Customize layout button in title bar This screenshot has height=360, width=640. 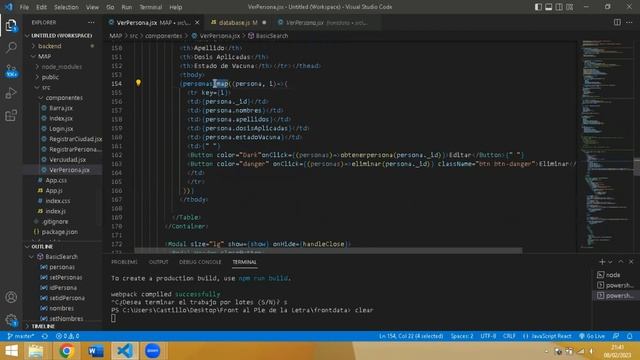569,7
